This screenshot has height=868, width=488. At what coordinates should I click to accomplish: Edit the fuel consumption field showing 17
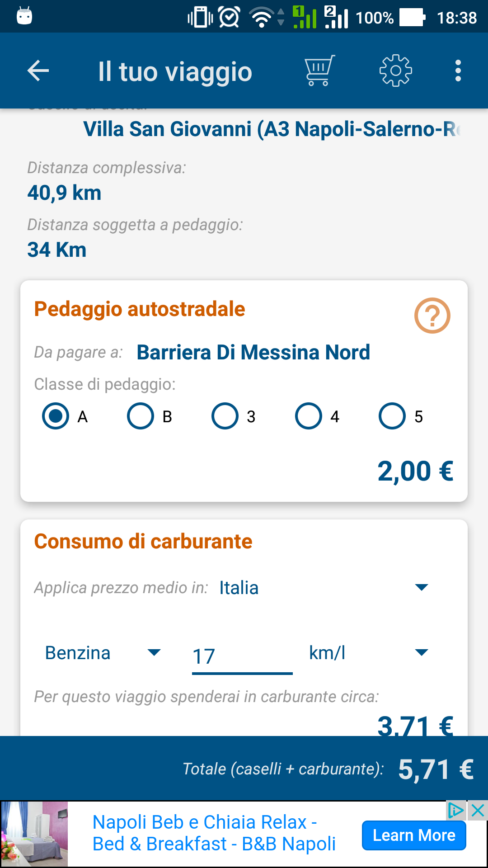[242, 656]
